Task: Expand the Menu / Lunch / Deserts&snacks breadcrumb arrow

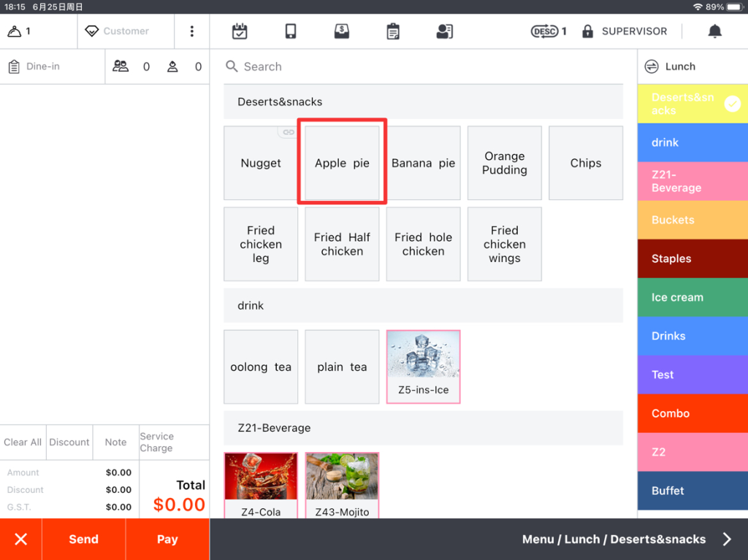Action: [727, 540]
